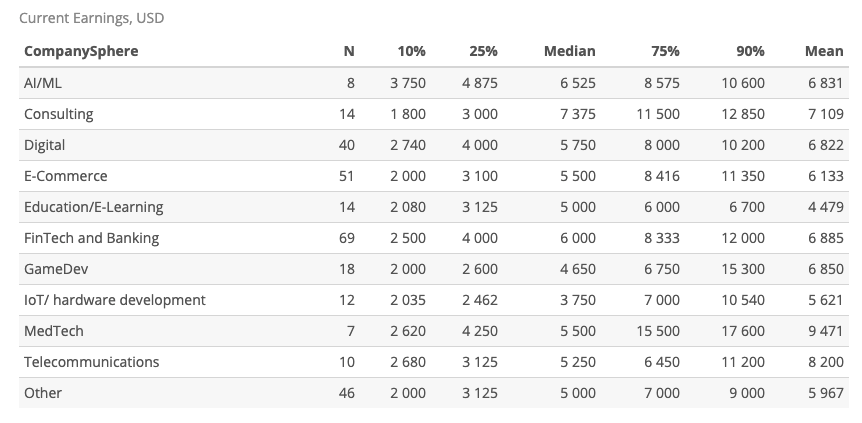Select IoT/ hardware development row label
The image size is (862, 423).
[115, 300]
